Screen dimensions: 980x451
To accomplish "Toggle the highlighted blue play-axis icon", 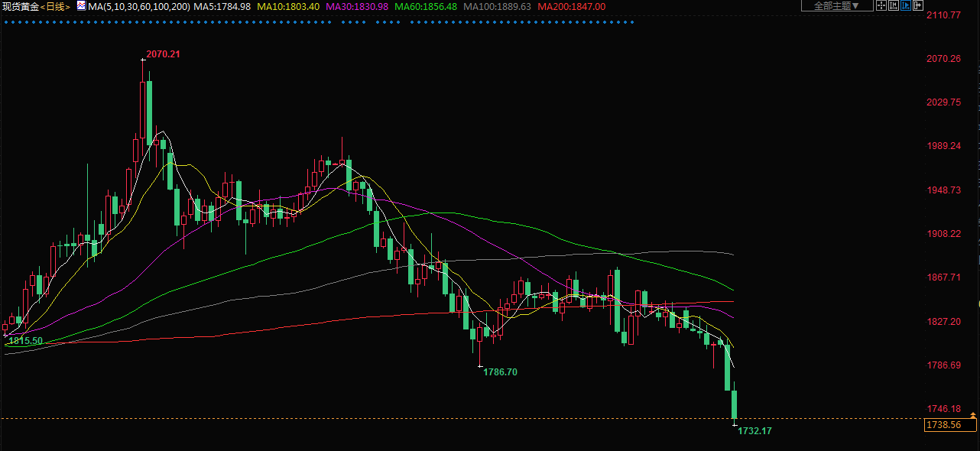I will click(x=906, y=6).
